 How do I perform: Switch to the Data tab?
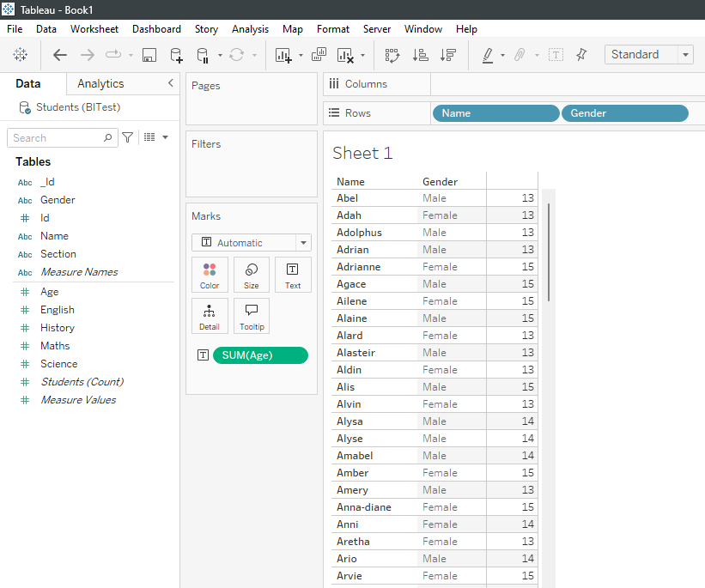27,83
